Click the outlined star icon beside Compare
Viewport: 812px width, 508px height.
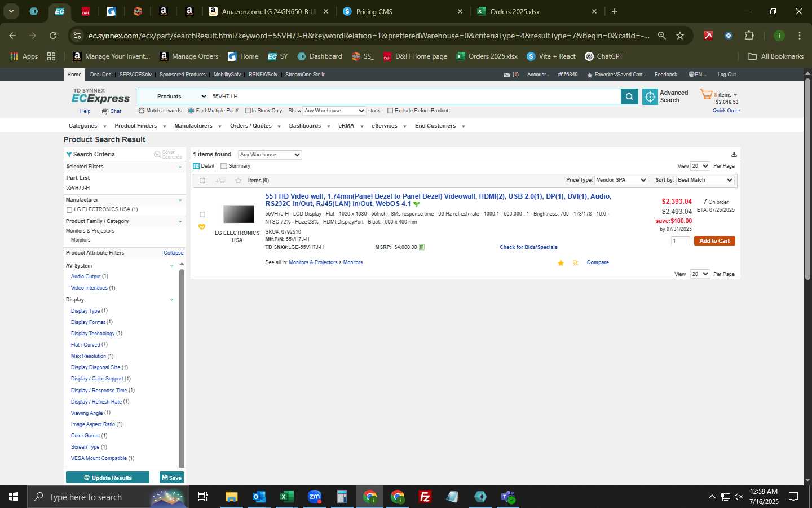click(x=575, y=263)
